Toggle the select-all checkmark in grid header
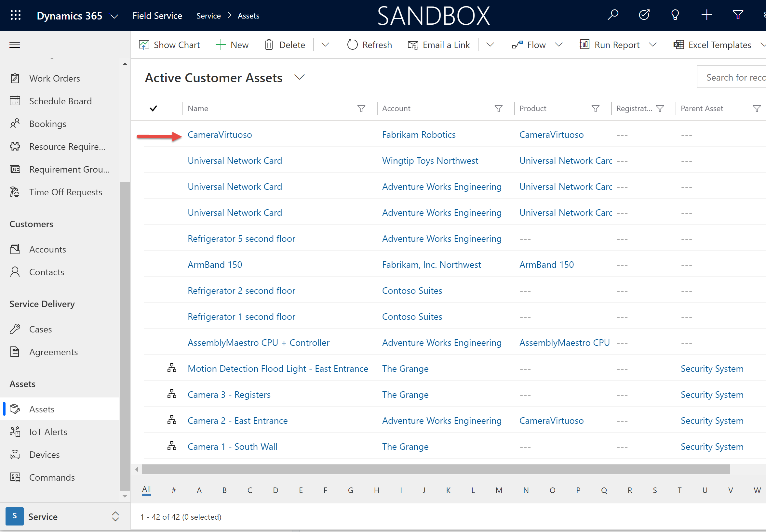 pos(153,108)
